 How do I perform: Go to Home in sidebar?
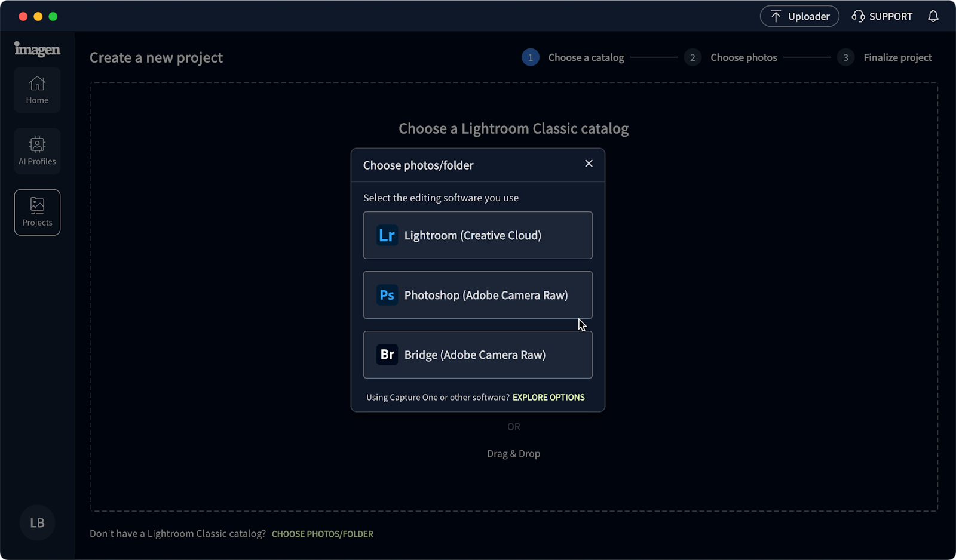coord(37,90)
